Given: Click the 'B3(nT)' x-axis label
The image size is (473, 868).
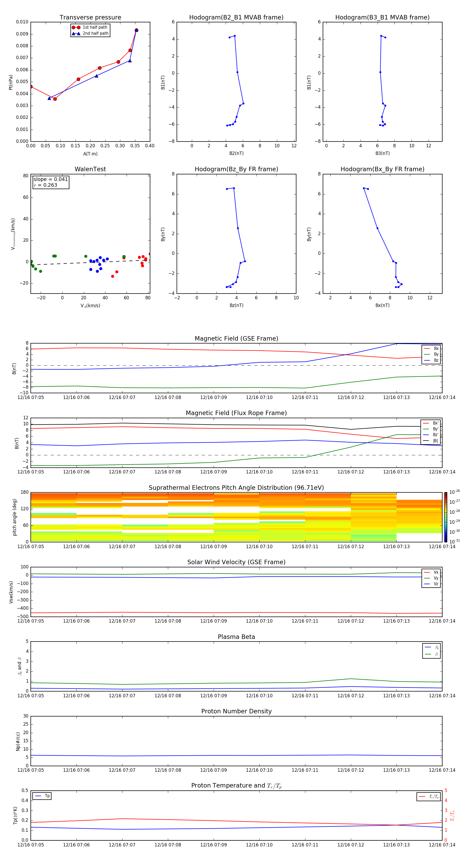Looking at the screenshot, I should (x=382, y=153).
